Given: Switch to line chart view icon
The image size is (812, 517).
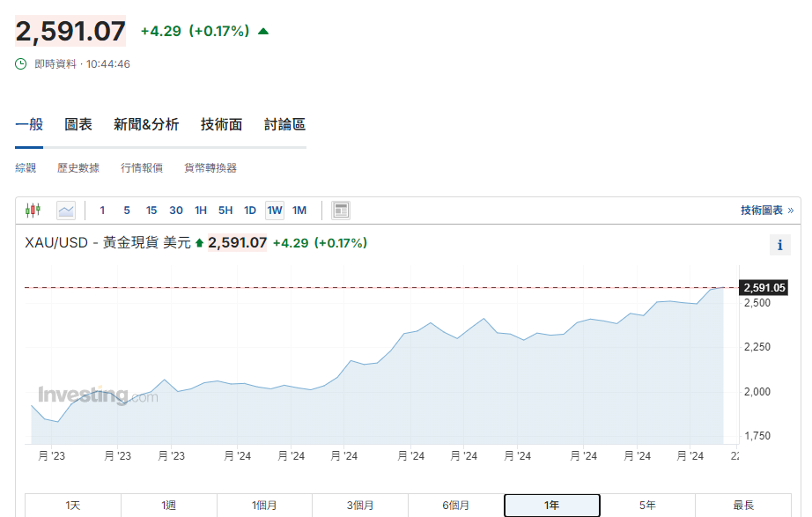Looking at the screenshot, I should (65, 210).
